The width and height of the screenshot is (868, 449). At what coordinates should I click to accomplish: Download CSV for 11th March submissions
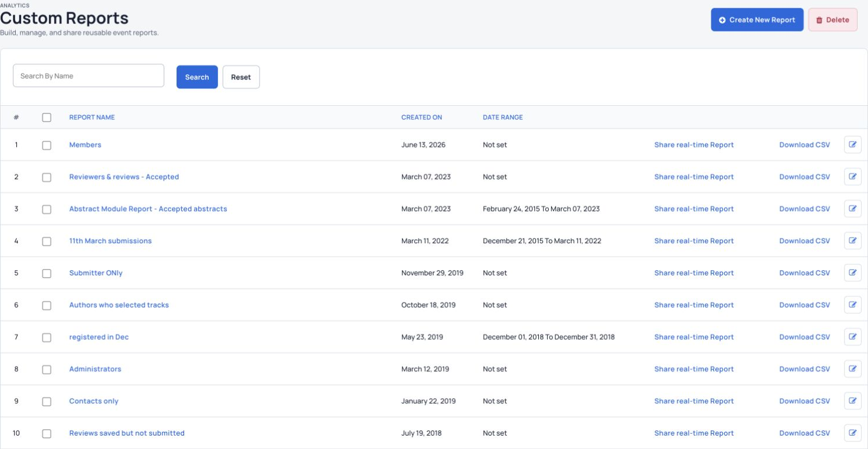[x=804, y=241]
